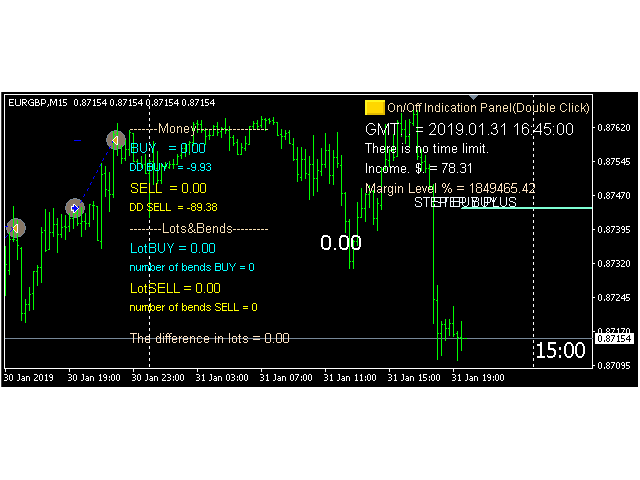640x480 pixels.
Task: Click the 30 Jan 23:00 time axis label
Action: [x=158, y=378]
